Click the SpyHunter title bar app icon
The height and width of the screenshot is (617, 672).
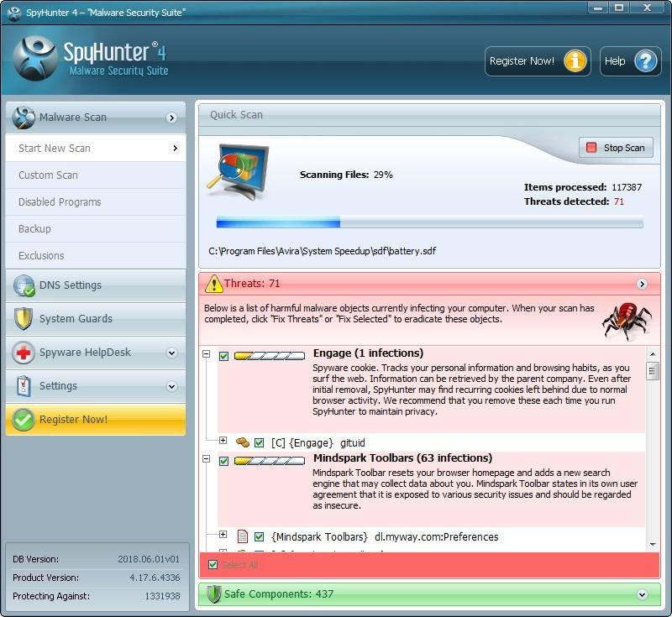point(14,13)
